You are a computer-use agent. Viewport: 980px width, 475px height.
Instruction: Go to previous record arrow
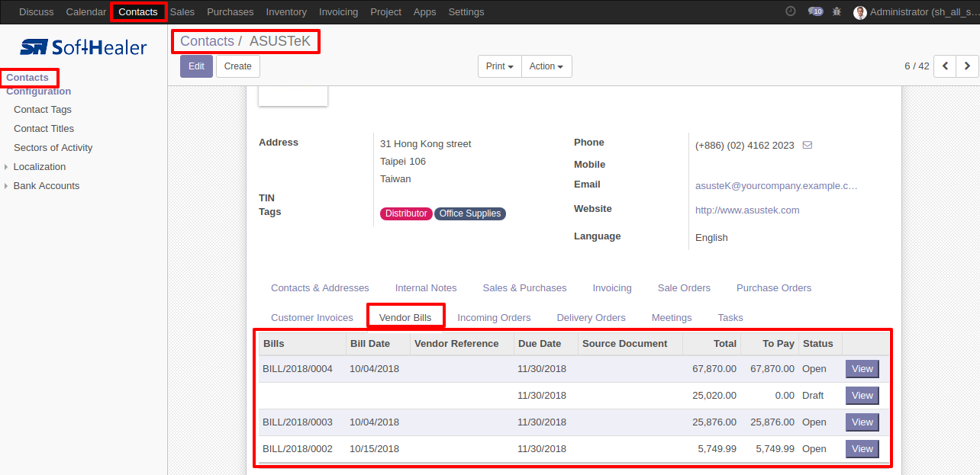pyautogui.click(x=945, y=66)
